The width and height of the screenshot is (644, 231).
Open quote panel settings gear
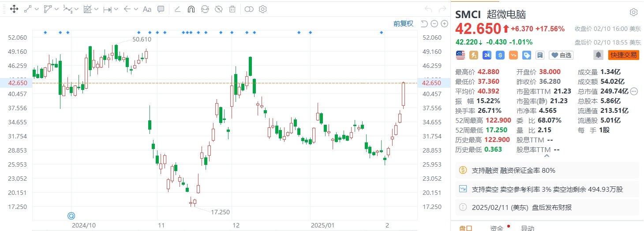pyautogui.click(x=633, y=12)
